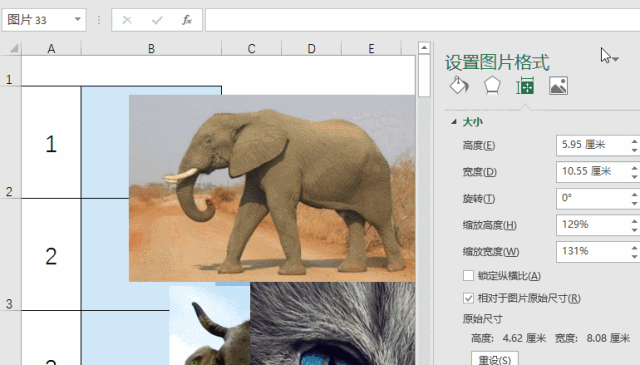Open the Fill & Line tab icon
The height and width of the screenshot is (365, 640).
click(459, 86)
